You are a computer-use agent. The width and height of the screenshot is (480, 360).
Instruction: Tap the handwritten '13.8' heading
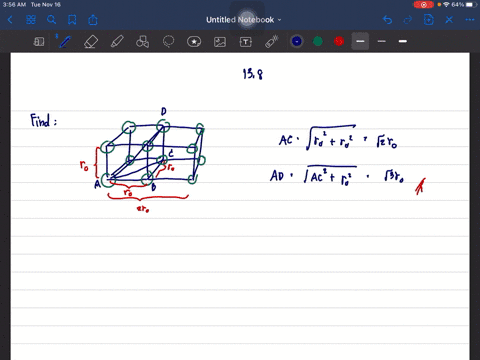pyautogui.click(x=253, y=74)
